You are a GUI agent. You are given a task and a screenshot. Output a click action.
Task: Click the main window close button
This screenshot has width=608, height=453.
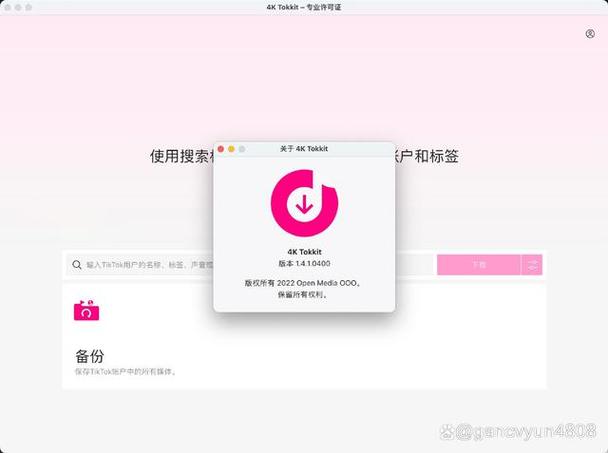[x=7, y=7]
